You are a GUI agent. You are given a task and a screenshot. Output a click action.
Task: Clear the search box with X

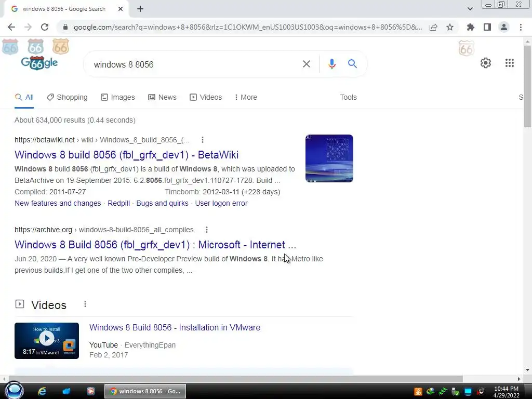pos(307,64)
